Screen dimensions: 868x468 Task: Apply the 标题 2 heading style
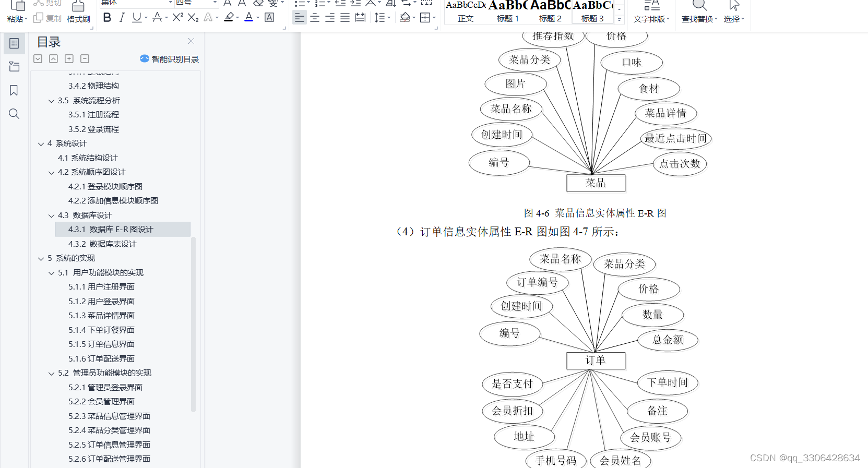(550, 12)
